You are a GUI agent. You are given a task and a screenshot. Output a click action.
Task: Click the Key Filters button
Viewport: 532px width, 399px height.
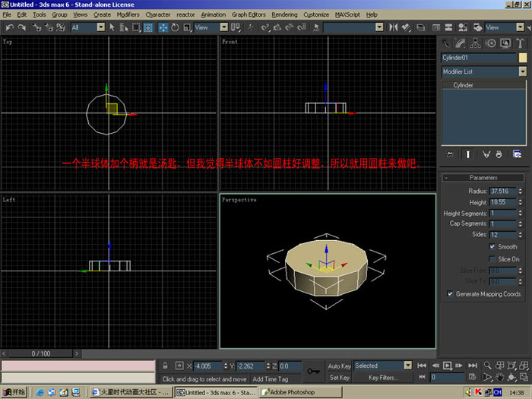(x=383, y=378)
